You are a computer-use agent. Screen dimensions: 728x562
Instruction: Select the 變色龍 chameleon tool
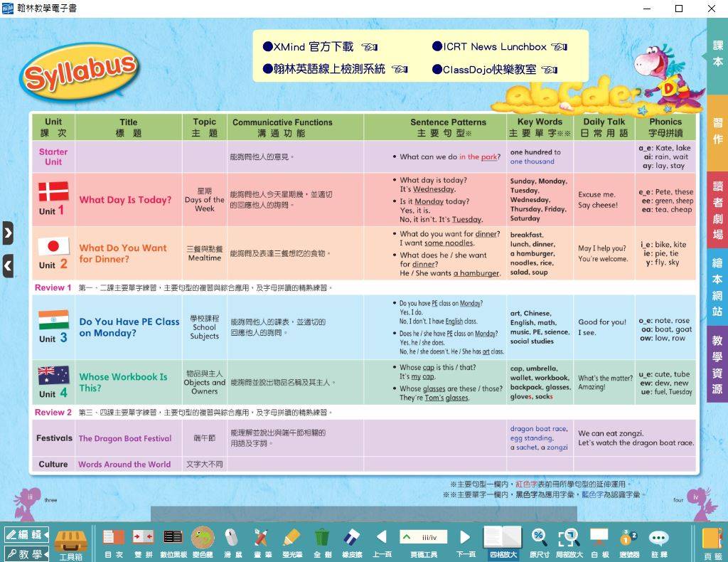(x=203, y=543)
